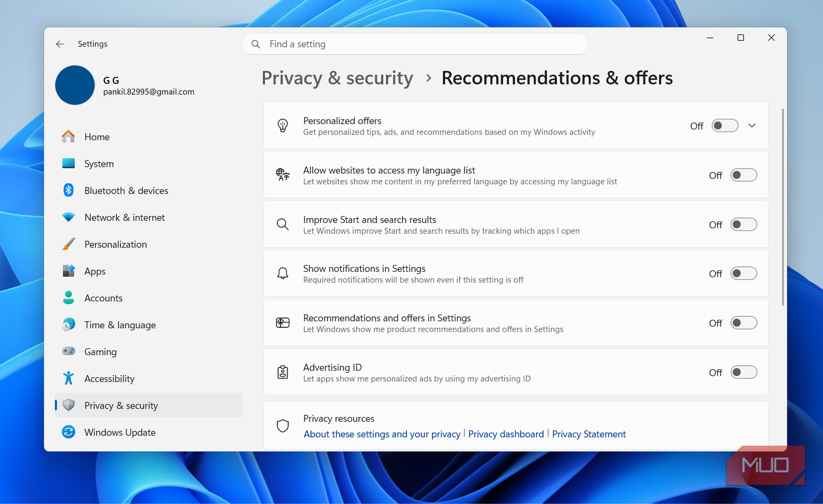Open the Privacy dashboard link
Screen dimensions: 823x504
506,434
